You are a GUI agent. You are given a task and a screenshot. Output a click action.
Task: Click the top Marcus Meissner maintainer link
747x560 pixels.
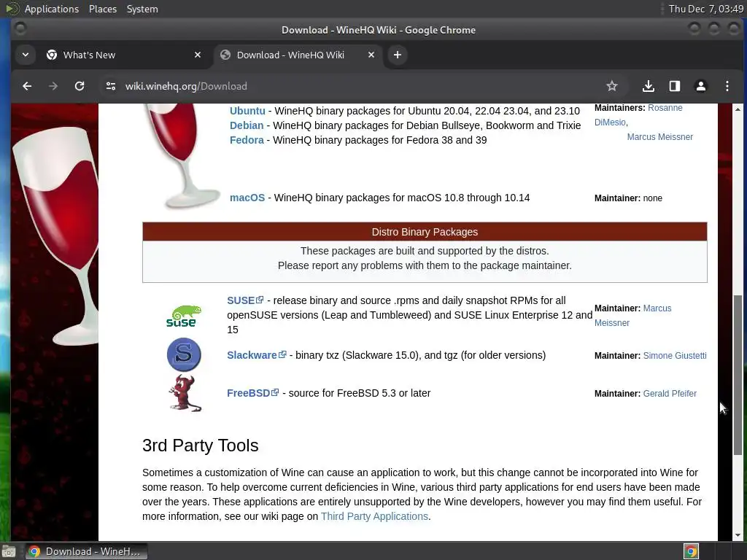659,137
